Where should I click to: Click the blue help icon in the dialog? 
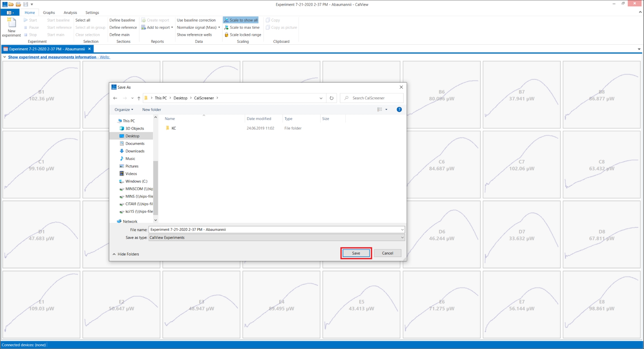click(x=399, y=109)
